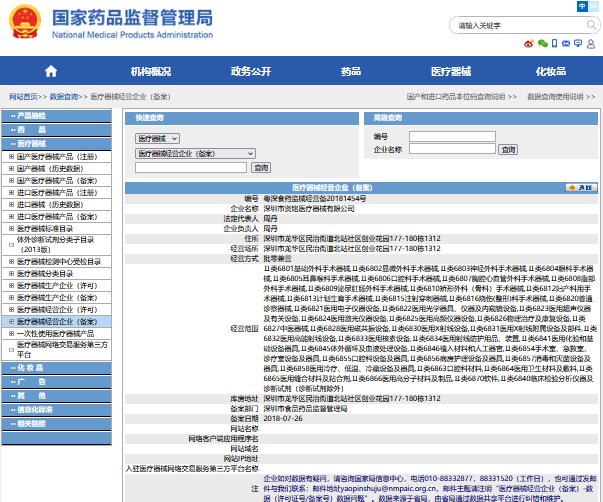Follow the 数据查询 breadcrumb link

point(64,97)
